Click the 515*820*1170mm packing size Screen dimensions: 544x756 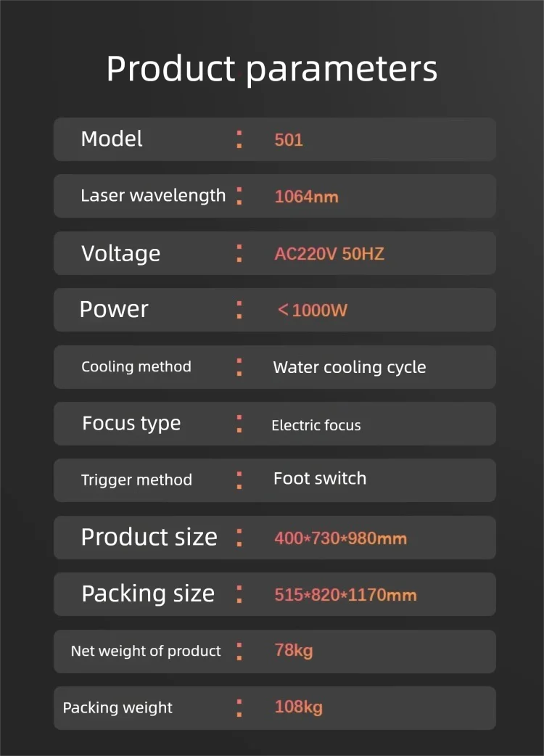tap(345, 595)
